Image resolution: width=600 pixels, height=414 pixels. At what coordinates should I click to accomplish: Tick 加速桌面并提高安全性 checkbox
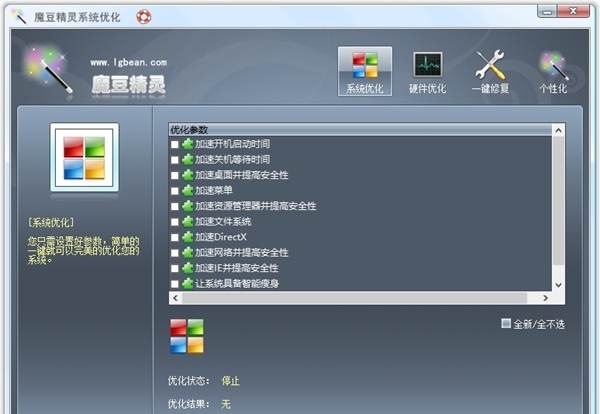174,175
